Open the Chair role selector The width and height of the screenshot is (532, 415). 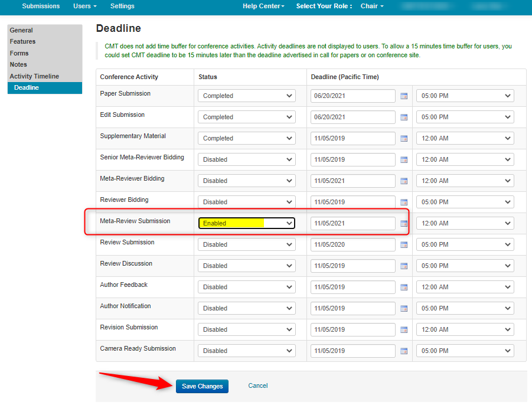click(x=372, y=6)
